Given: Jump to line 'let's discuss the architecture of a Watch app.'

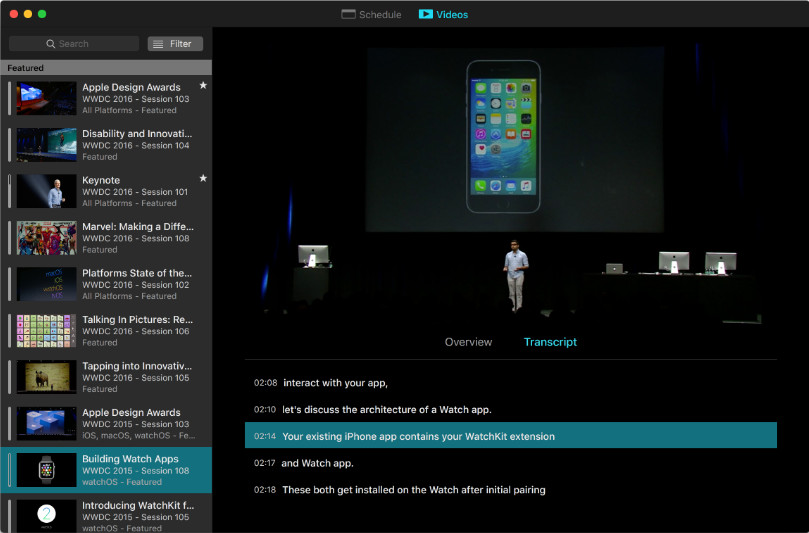Looking at the screenshot, I should (x=511, y=410).
